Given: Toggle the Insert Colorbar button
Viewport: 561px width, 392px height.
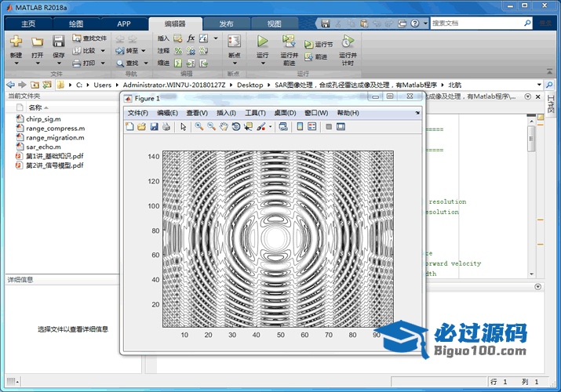Looking at the screenshot, I should [x=300, y=126].
